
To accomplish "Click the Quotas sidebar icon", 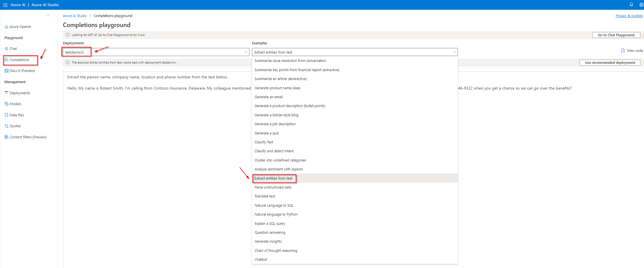I will [x=6, y=126].
